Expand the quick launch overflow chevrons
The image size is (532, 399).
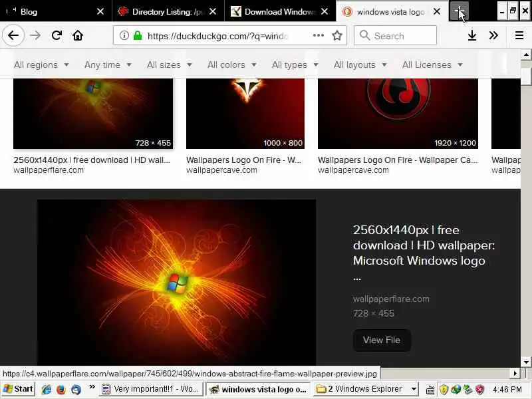coord(92,387)
